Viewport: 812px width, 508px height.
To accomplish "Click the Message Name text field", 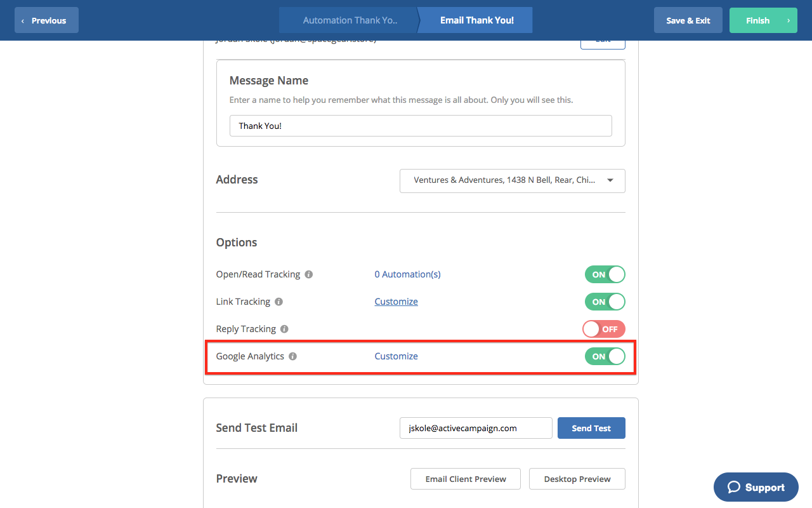I will coord(420,126).
